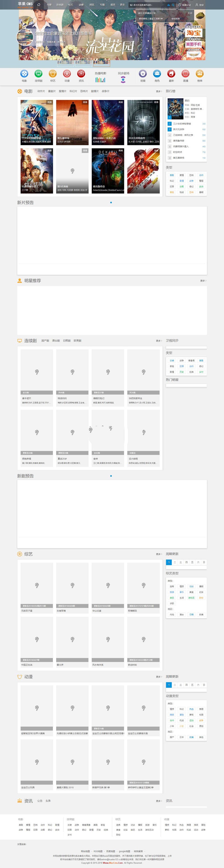This screenshot has width=224, height=868.
Task: Click the 流星花园 hero banner image
Action: [x=112, y=35]
